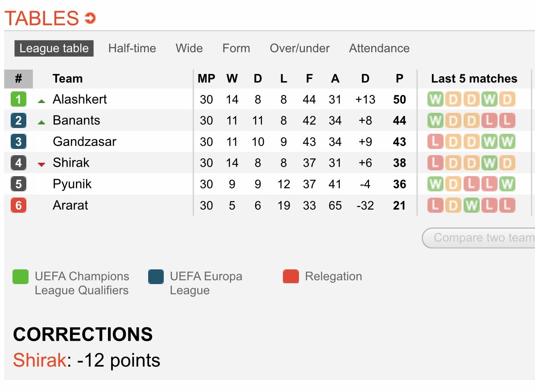Image resolution: width=535 pixels, height=392 pixels.
Task: Click the green up arrow beside Banants
Action: tap(41, 122)
